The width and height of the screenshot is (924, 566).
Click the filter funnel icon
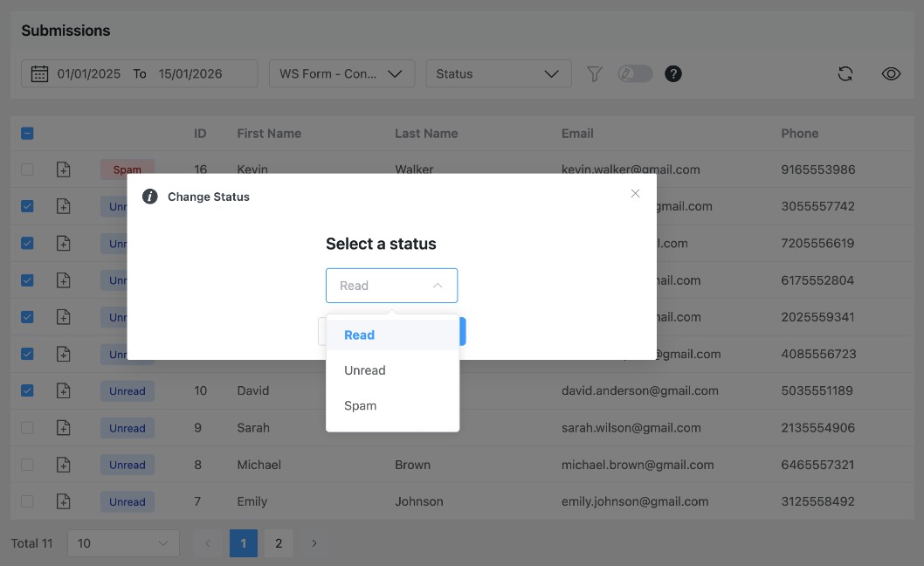[x=594, y=73]
